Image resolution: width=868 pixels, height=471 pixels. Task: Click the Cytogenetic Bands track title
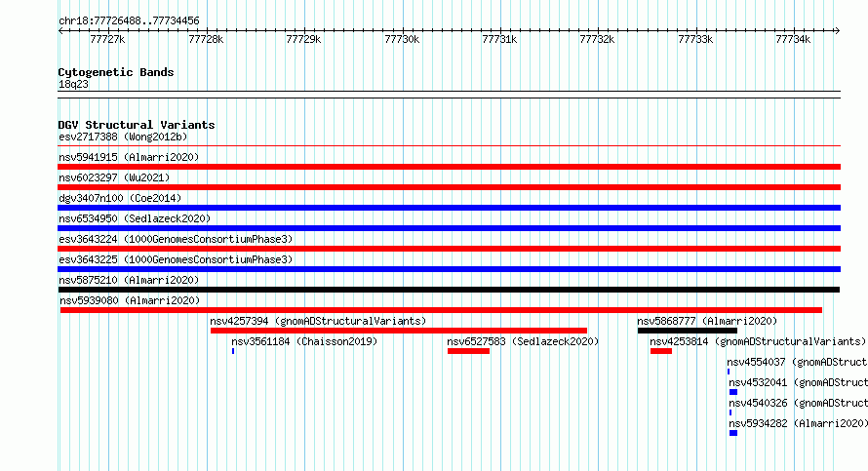(116, 72)
